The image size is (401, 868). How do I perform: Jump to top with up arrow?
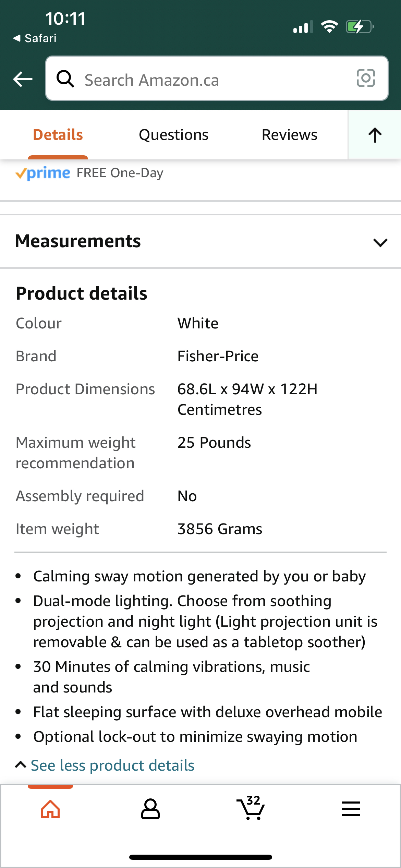point(375,135)
